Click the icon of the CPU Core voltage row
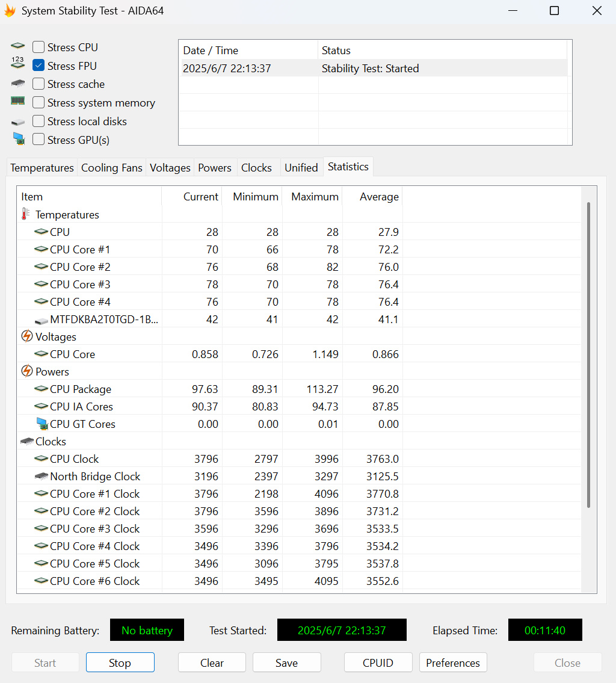Viewport: 616px width, 683px height. tap(41, 354)
